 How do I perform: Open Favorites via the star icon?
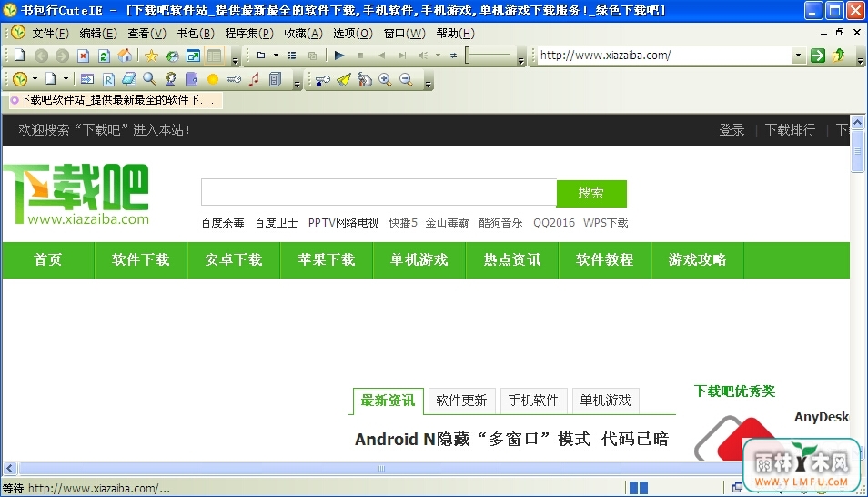click(151, 56)
